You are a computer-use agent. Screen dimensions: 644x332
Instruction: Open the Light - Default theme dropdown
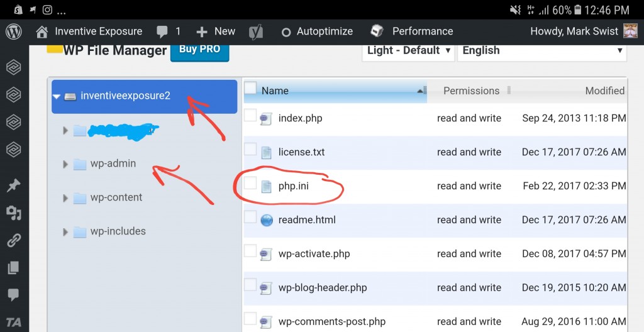pos(408,51)
